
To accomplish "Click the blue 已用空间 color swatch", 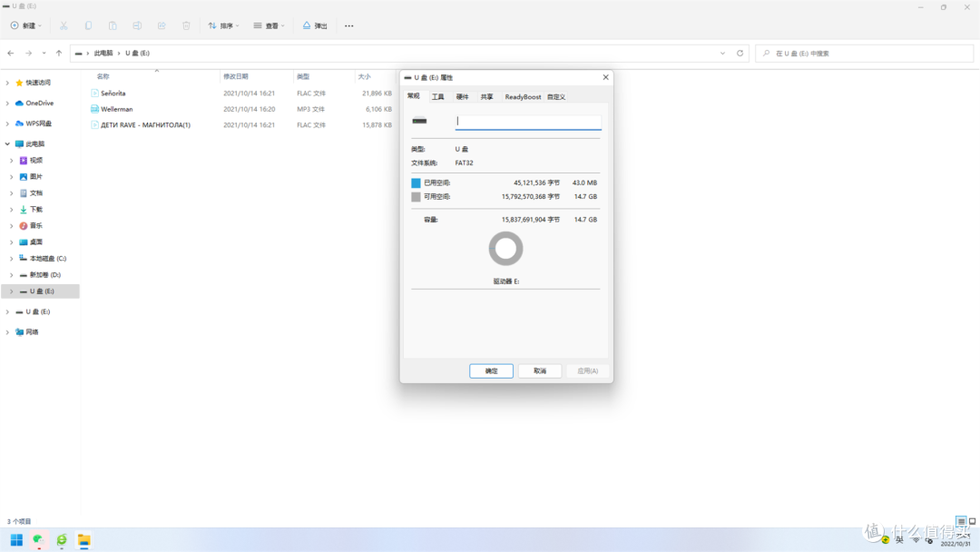I will tap(416, 183).
